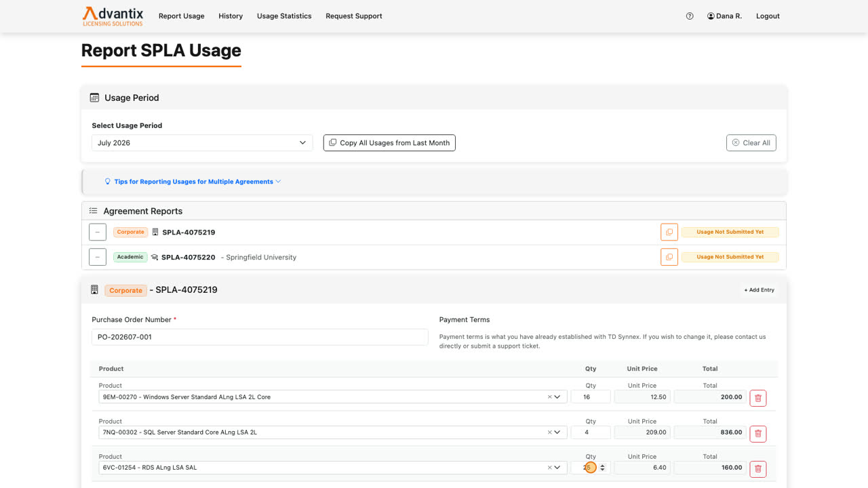868x488 pixels.
Task: Copy last month usage for SPLA-4075219
Action: (669, 232)
